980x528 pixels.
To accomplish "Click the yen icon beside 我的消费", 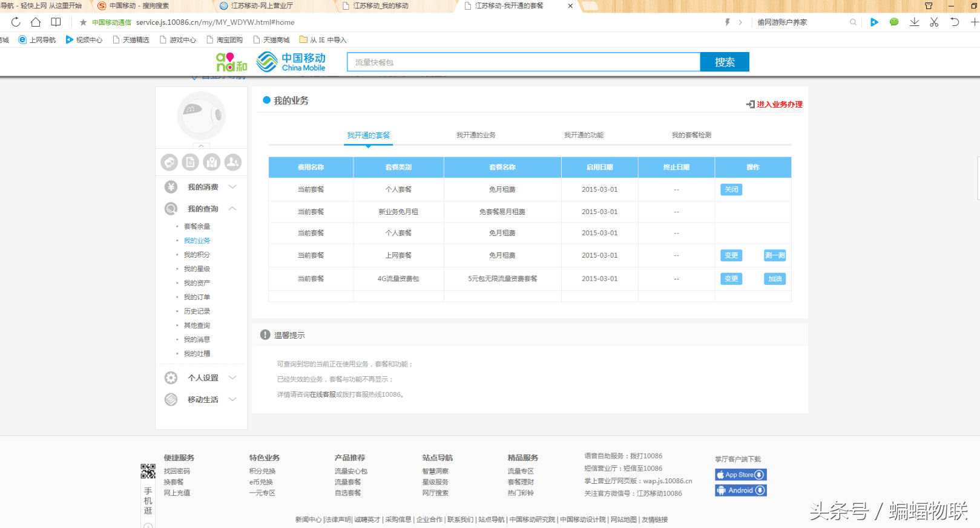I will point(171,187).
